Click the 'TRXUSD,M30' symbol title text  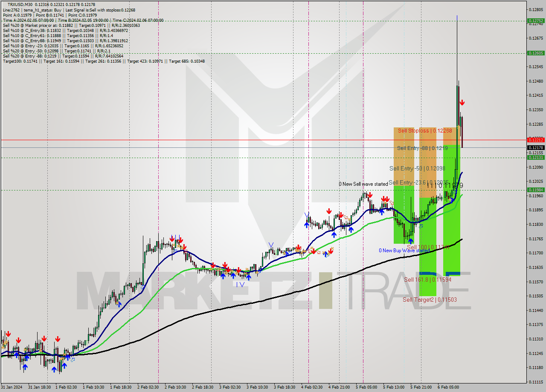point(20,5)
